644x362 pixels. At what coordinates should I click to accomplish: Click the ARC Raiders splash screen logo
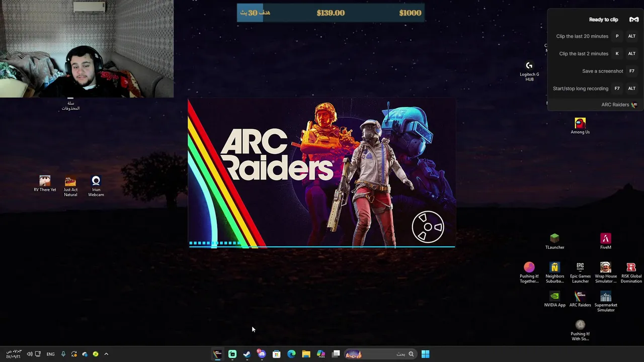pos(277,154)
